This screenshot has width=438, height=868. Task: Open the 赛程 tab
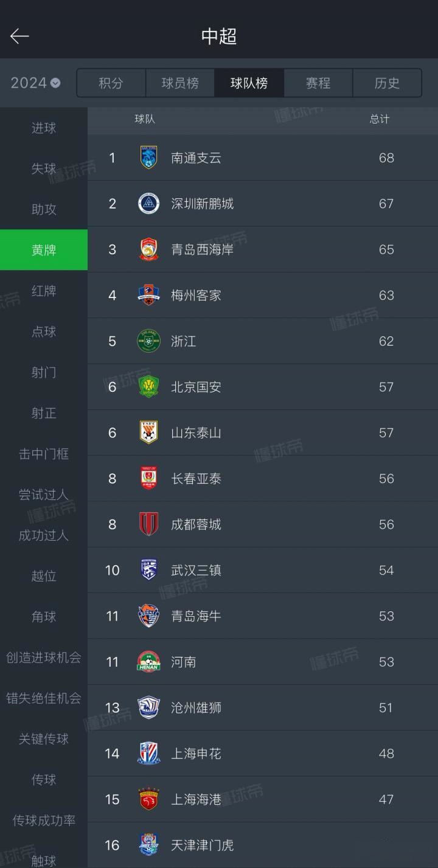[318, 83]
